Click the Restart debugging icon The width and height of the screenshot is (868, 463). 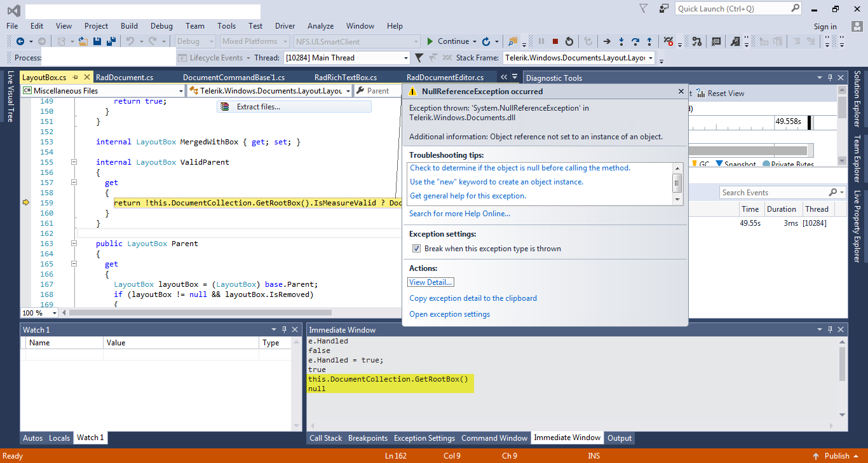click(569, 41)
